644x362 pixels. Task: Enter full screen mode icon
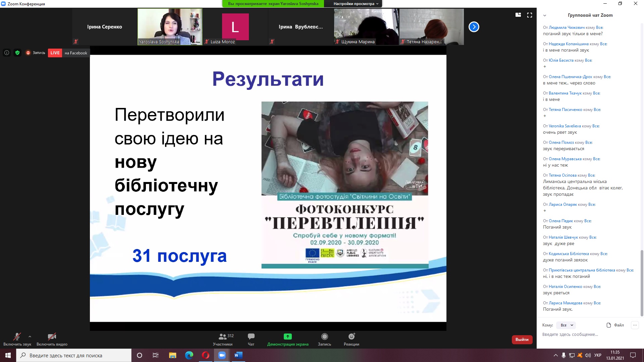tap(530, 15)
